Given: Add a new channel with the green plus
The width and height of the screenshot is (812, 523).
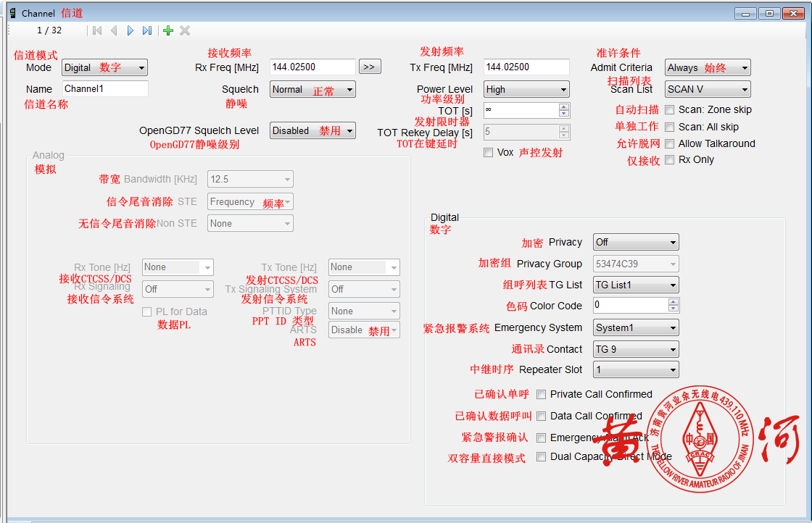Looking at the screenshot, I should (167, 30).
